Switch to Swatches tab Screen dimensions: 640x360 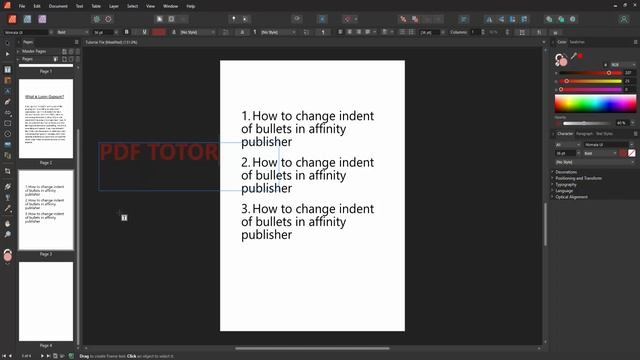point(577,42)
